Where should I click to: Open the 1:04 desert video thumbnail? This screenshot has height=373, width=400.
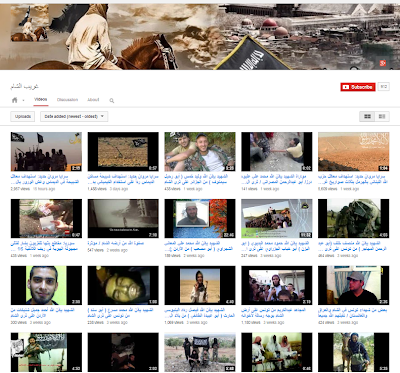tap(353, 152)
